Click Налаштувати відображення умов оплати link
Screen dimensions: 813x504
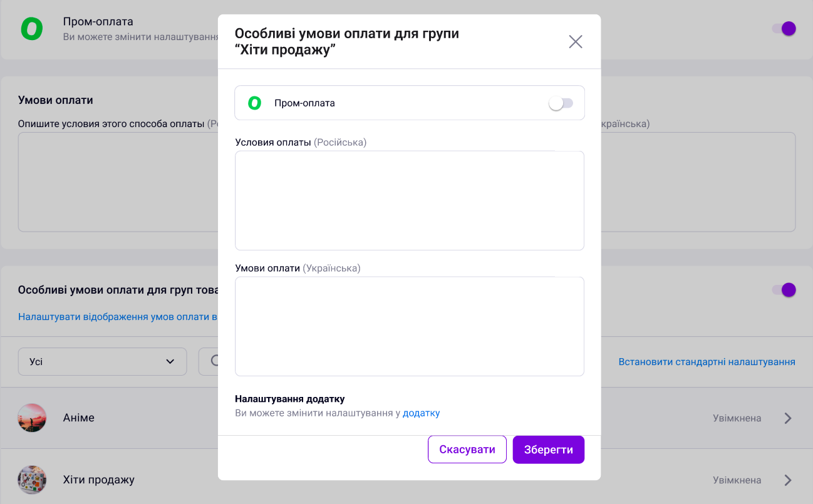point(118,317)
